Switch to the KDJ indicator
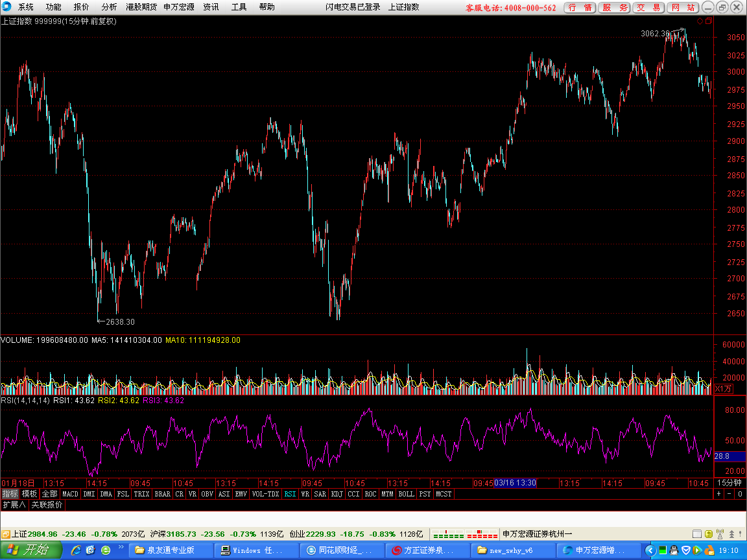Image resolution: width=747 pixels, height=560 pixels. 337,494
